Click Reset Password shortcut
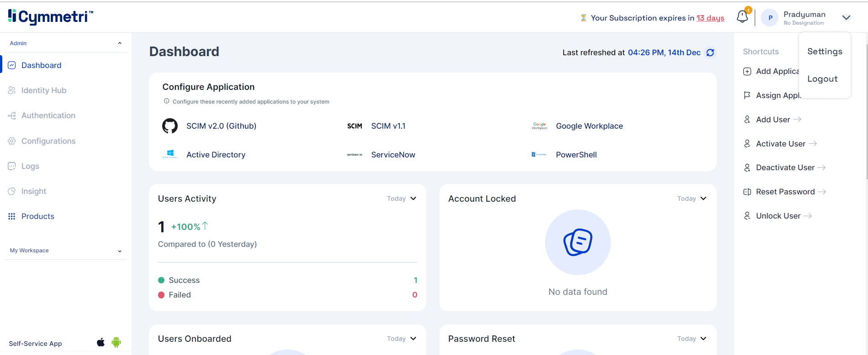Screen dimensions: 868x355 (785, 192)
